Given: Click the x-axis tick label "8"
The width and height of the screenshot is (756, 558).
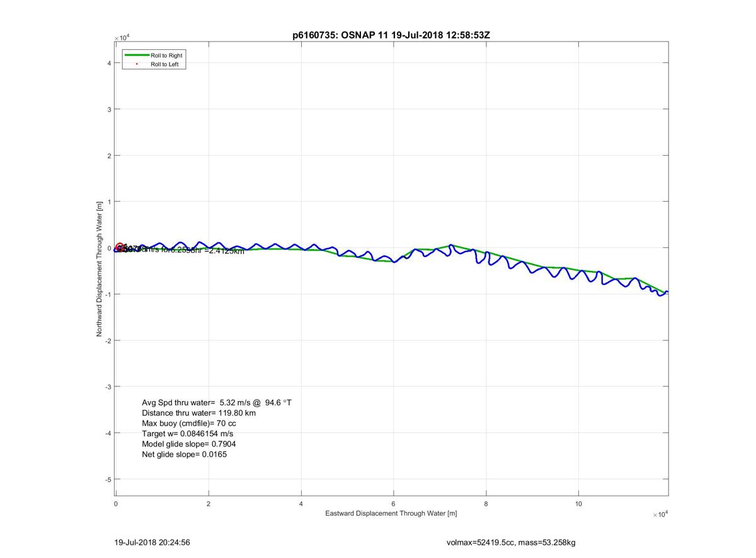Looking at the screenshot, I should (486, 504).
